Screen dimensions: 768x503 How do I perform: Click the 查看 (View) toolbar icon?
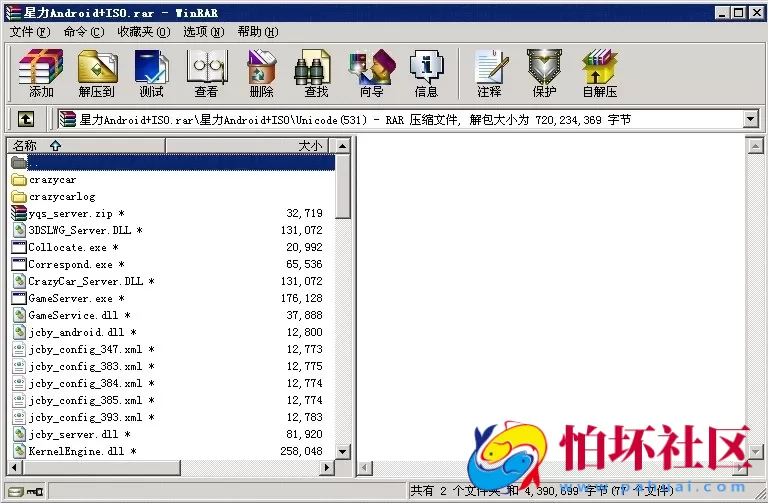[206, 73]
